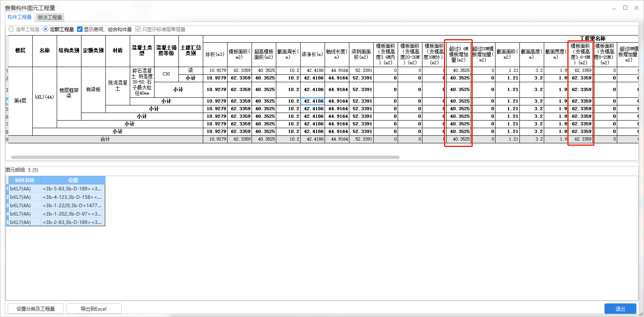Click the 合计 total row label
This screenshot has width=644, height=317.
click(x=105, y=139)
